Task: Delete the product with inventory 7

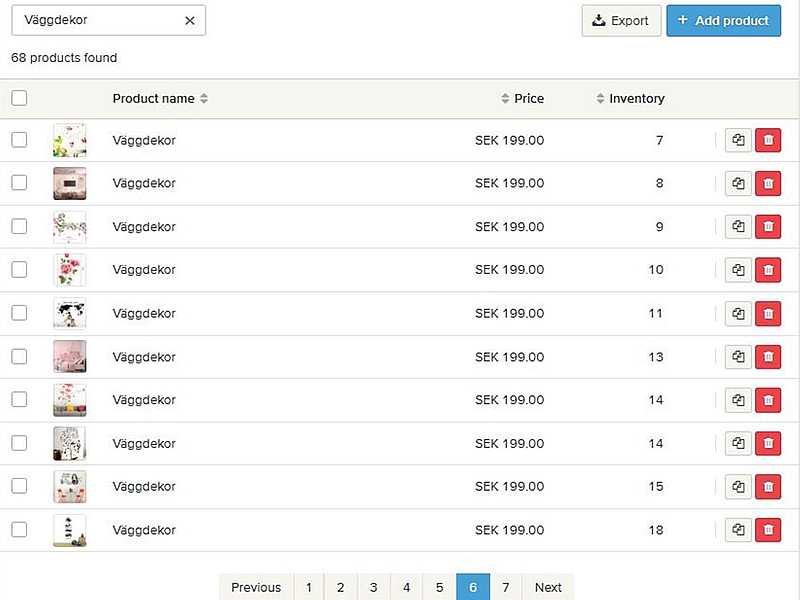Action: coord(768,141)
